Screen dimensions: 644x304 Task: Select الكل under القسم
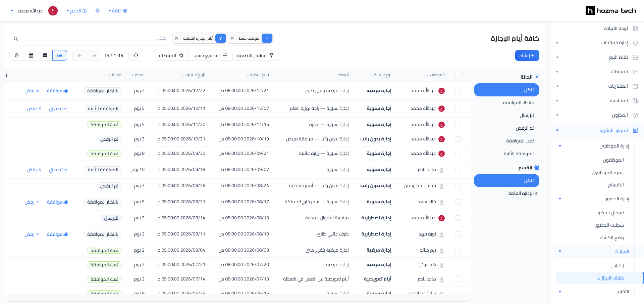[506, 180]
